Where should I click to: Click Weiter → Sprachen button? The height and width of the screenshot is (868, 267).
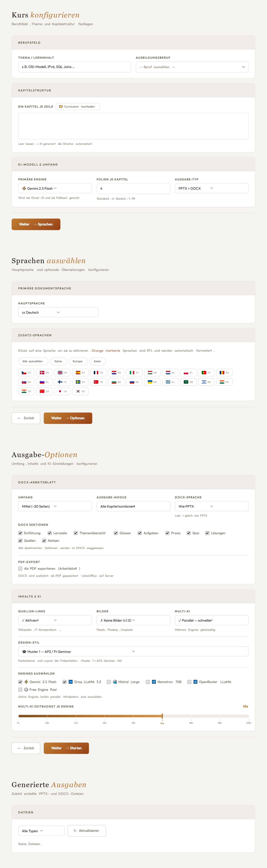36,224
